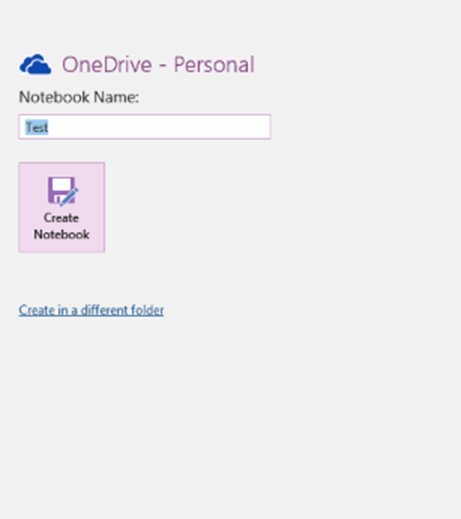Open Create in a different folder link
461x519 pixels.
pyautogui.click(x=91, y=310)
